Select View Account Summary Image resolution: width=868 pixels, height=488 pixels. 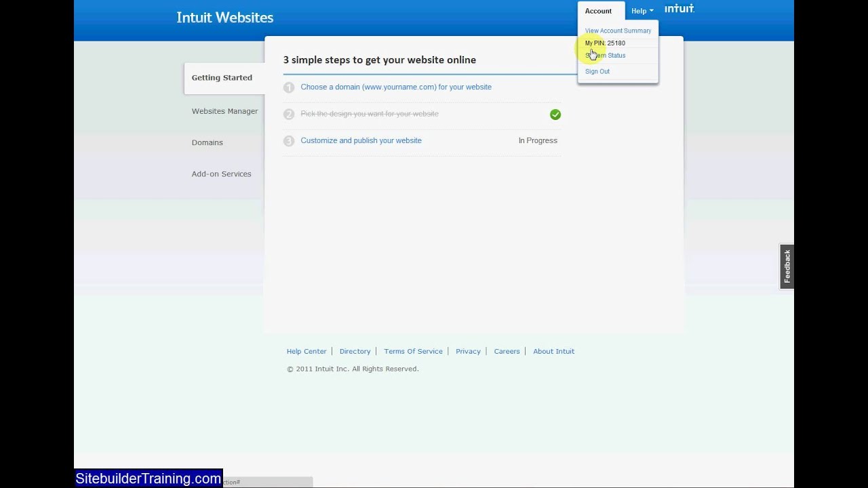click(618, 30)
